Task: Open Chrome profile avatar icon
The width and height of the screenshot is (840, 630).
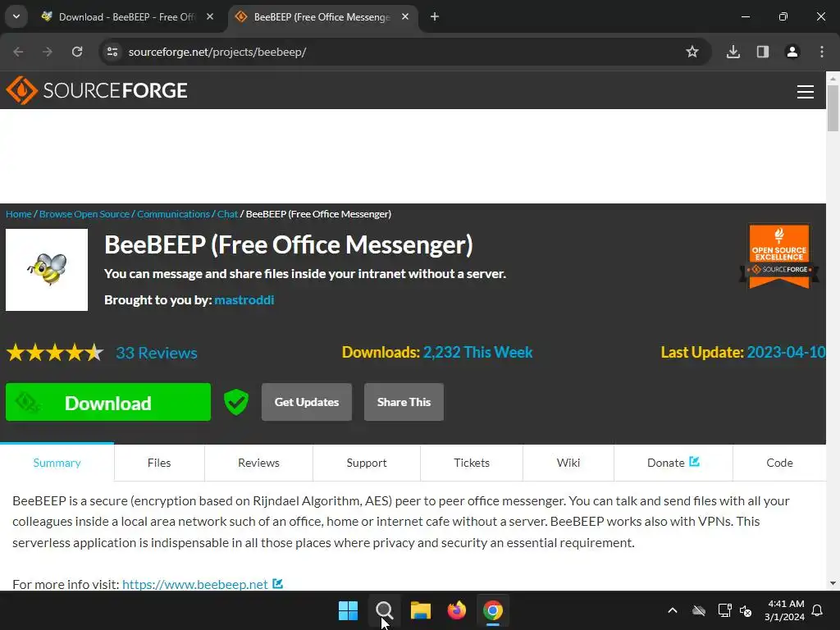Action: pyautogui.click(x=792, y=52)
